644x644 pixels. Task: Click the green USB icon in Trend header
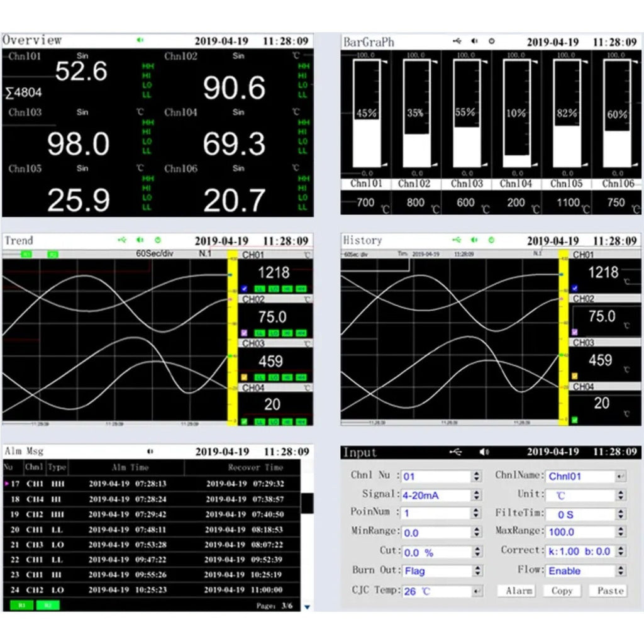[x=122, y=240]
